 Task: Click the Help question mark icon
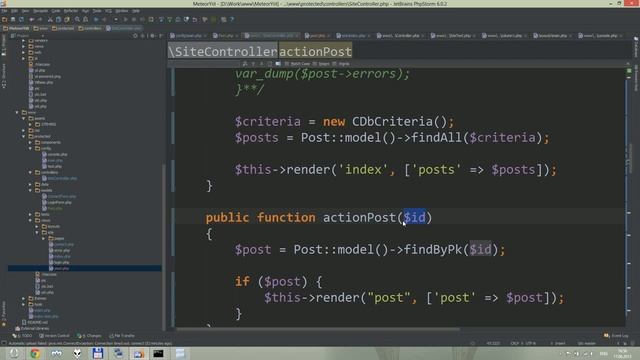click(x=232, y=19)
